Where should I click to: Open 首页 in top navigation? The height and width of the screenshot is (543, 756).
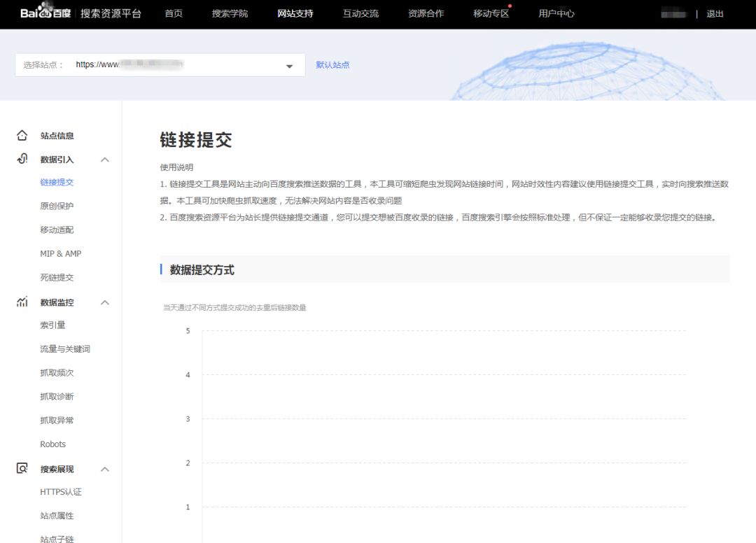coord(173,13)
